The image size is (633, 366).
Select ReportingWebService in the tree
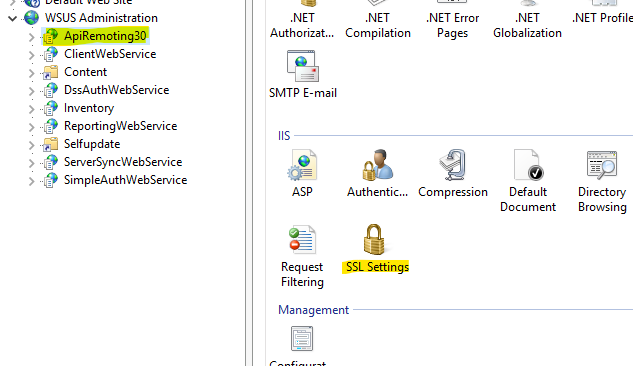(120, 126)
